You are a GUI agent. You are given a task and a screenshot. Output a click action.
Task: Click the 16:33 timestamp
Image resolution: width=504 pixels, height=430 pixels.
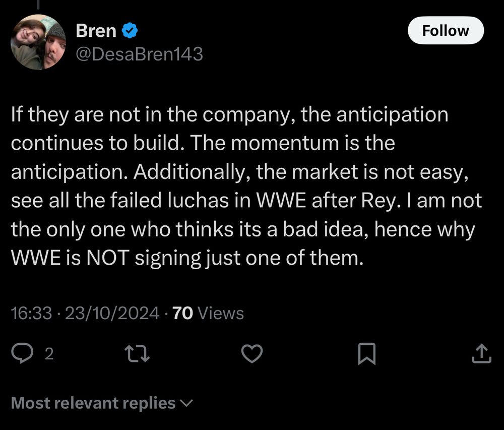click(31, 314)
